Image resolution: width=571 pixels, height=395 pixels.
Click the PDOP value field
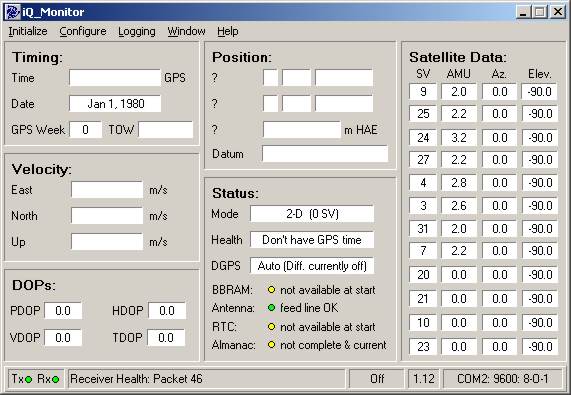tap(63, 311)
